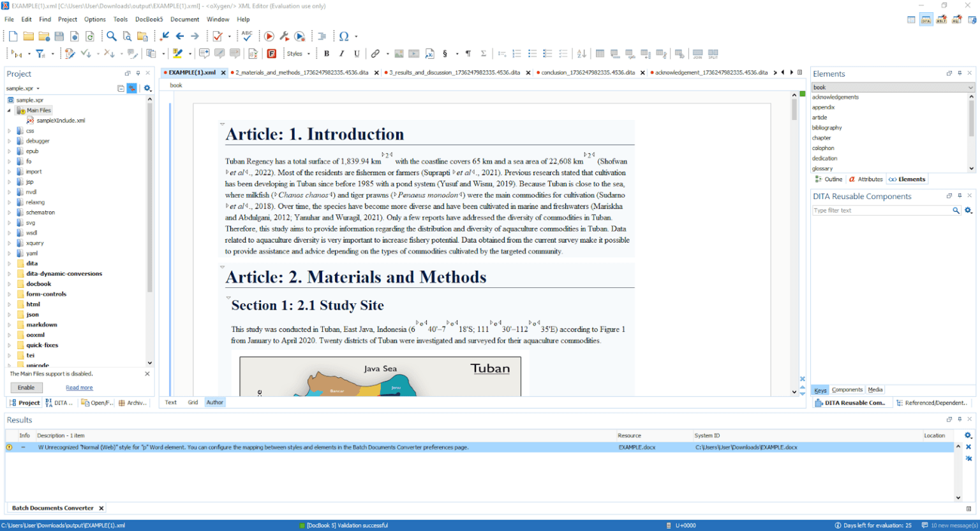Toggle Italic formatting
This screenshot has width=980, height=531.
point(341,54)
